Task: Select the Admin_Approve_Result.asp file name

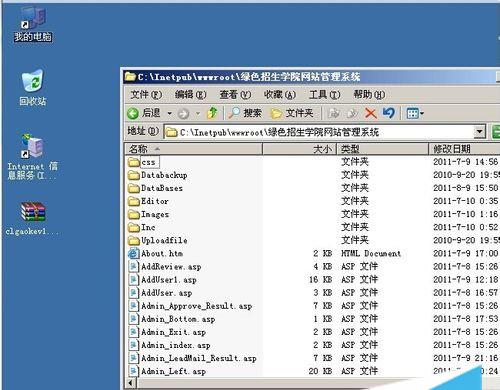Action: pos(197,306)
